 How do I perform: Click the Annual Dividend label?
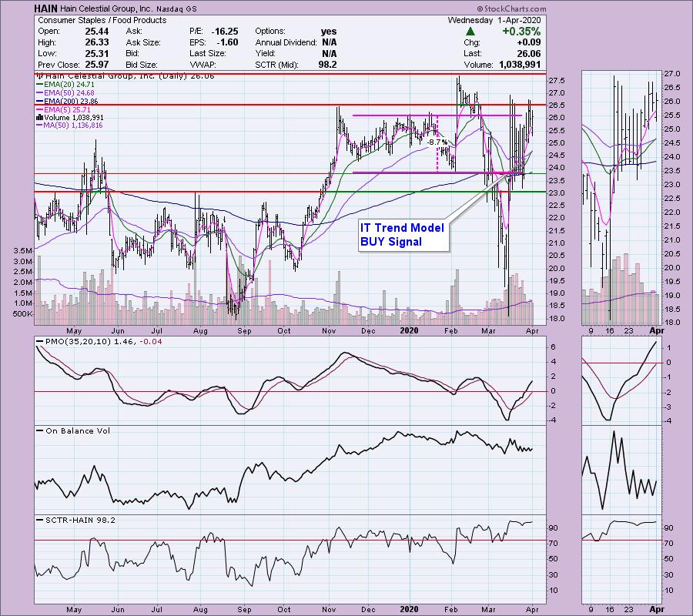(286, 42)
